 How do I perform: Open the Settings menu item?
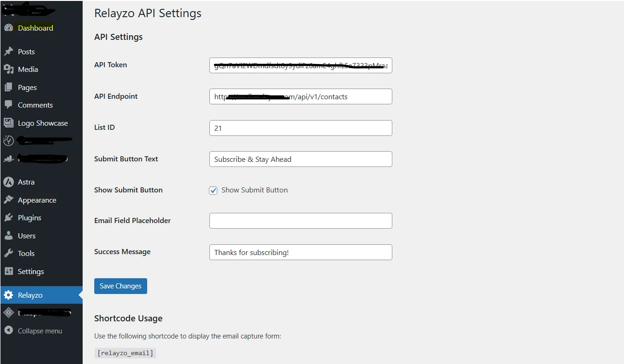pyautogui.click(x=31, y=271)
